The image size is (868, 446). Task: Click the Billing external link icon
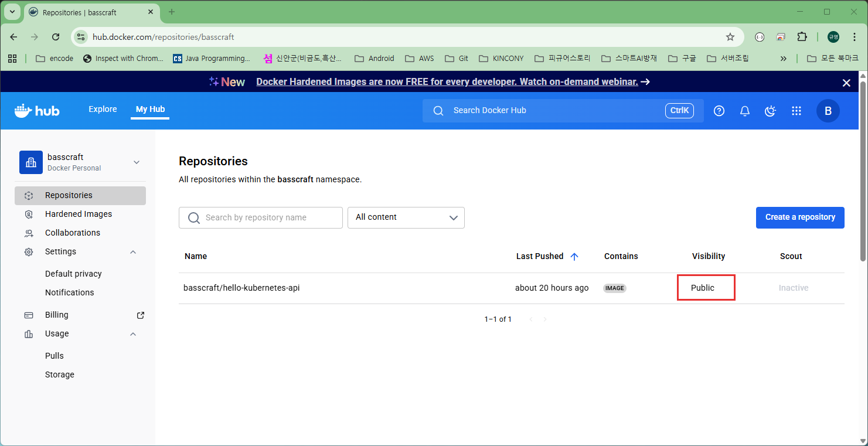click(x=141, y=315)
